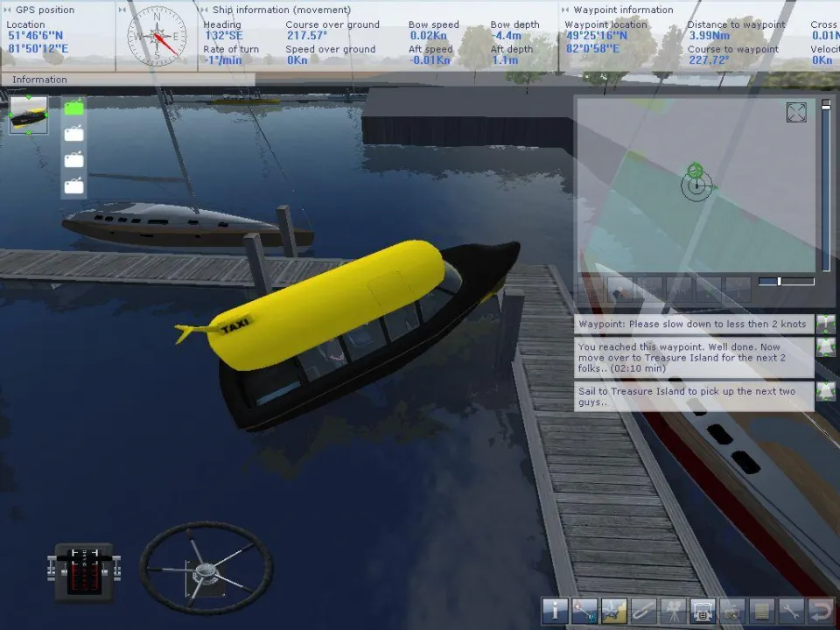Click the waypoint route icon in bottom toolbar
840x630 pixels.
click(585, 610)
